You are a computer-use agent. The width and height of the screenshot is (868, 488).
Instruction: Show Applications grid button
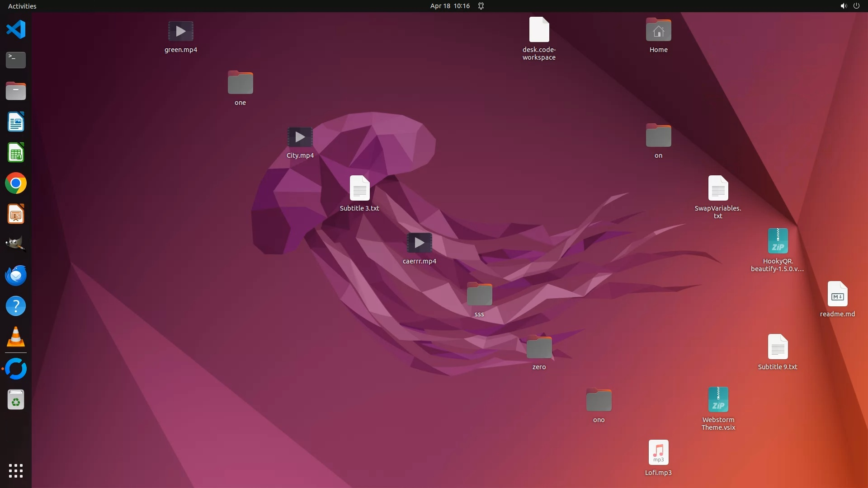point(16,470)
